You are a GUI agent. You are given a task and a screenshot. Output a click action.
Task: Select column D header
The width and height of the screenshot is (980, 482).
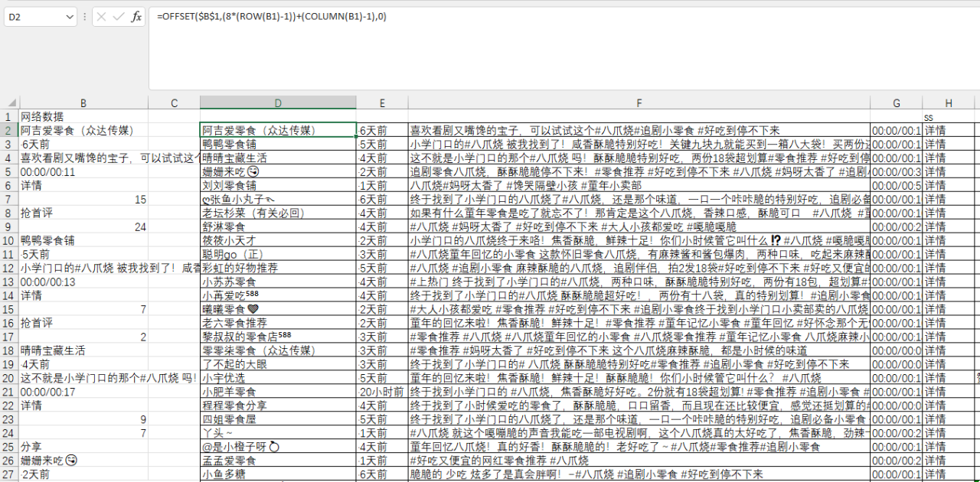point(278,103)
